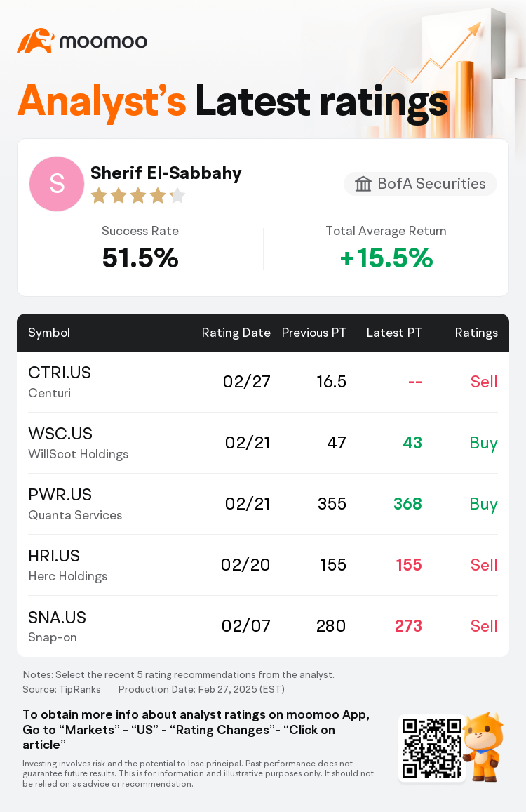Click the Rating Date column header
Screen dimensions: 526x812
point(236,333)
